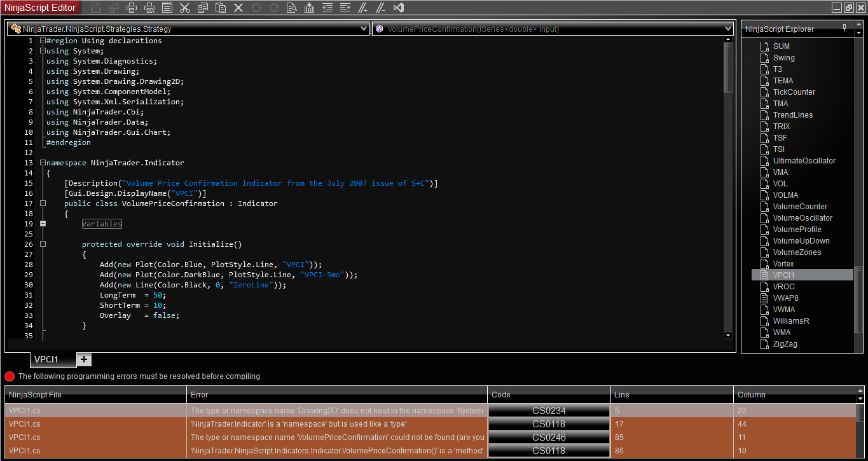Screen dimensions: 868x461
Task: Click the Print toolbar icon
Action: point(132,8)
